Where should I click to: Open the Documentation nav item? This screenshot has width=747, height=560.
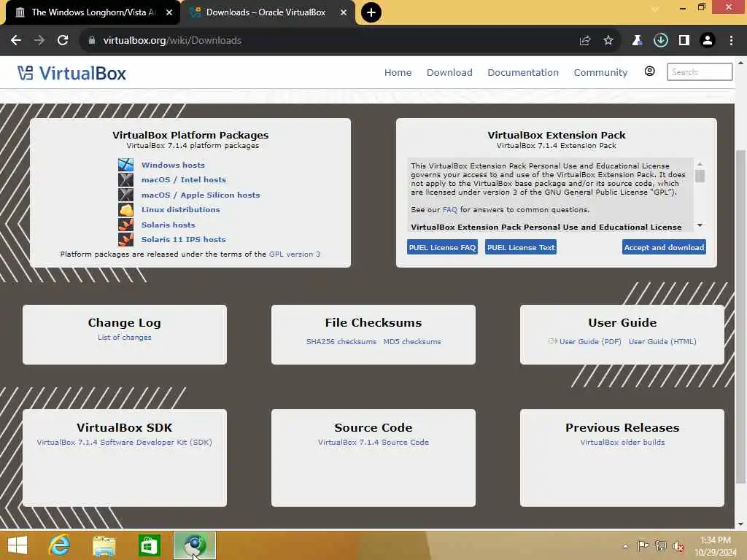522,72
